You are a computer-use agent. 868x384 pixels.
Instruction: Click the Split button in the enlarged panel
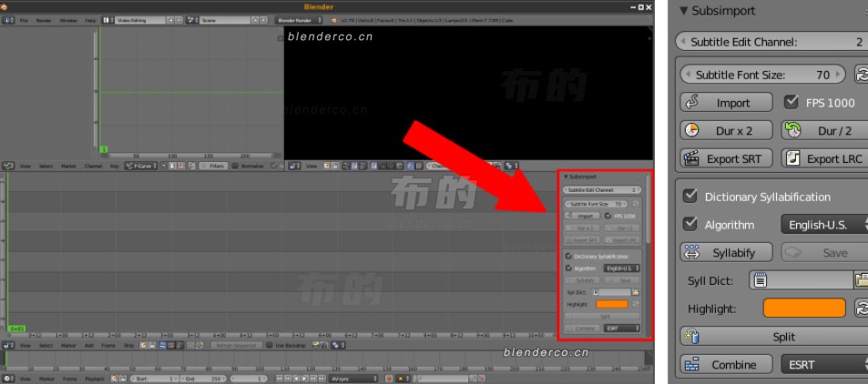(x=774, y=337)
